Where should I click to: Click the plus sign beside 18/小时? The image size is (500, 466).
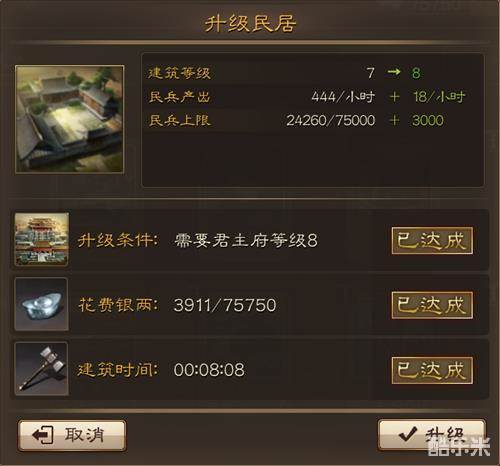(394, 97)
